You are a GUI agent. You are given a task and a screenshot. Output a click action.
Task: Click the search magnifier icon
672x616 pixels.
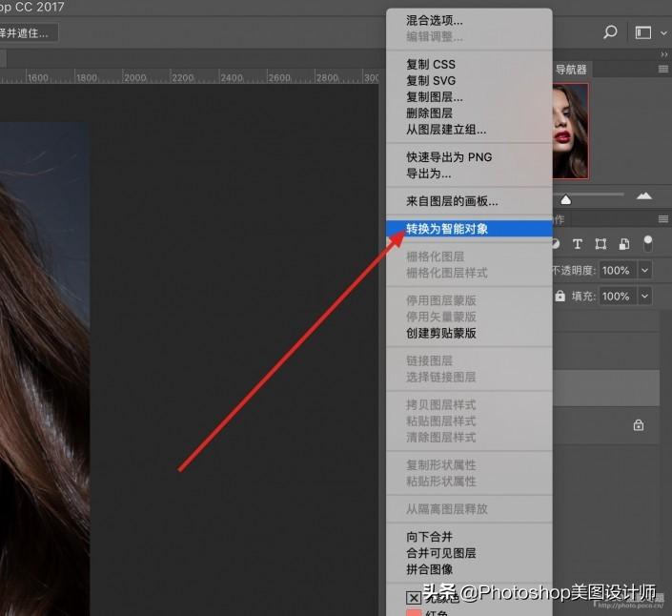tap(610, 32)
